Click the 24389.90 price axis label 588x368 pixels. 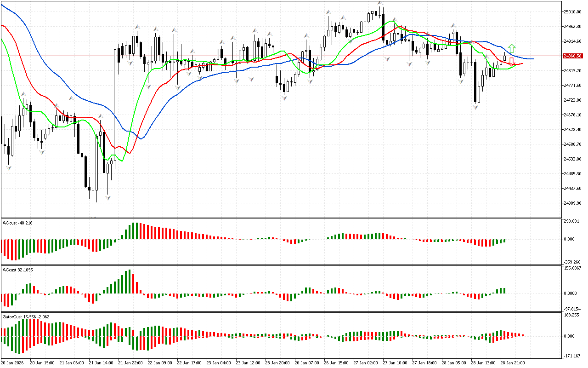572,203
